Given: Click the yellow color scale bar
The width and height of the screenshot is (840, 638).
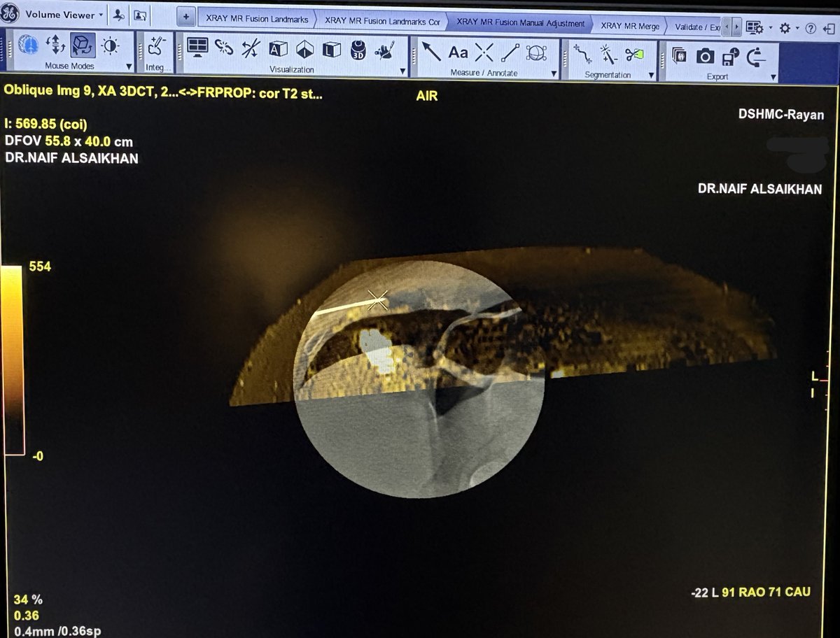Looking at the screenshot, I should 14,361.
